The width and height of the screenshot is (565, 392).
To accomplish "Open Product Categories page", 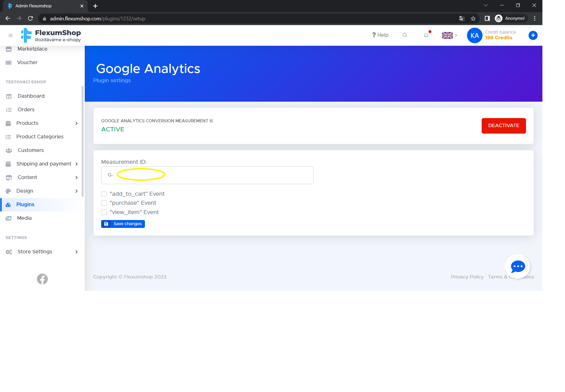I will (40, 137).
